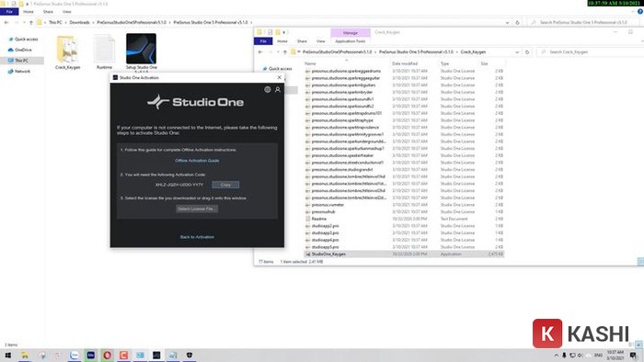Image resolution: width=644 pixels, height=362 pixels.
Task: Open Home tab of the back Explorer window
Action: click(x=29, y=12)
